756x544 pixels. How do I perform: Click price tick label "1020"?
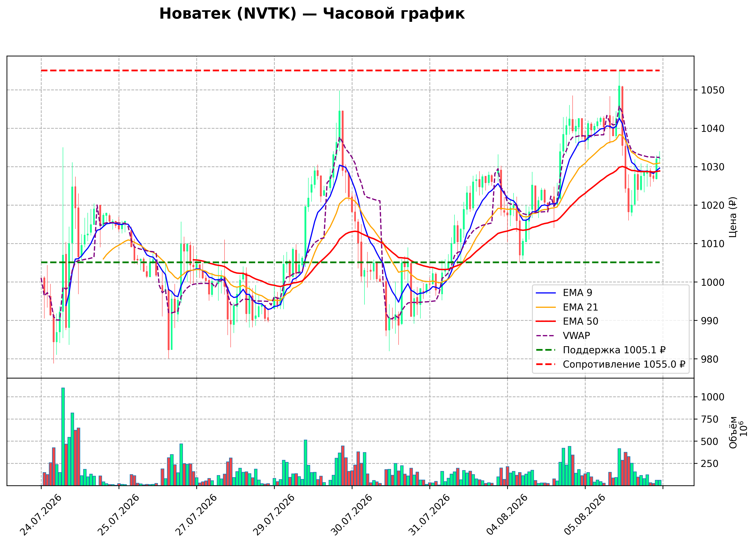pos(713,206)
